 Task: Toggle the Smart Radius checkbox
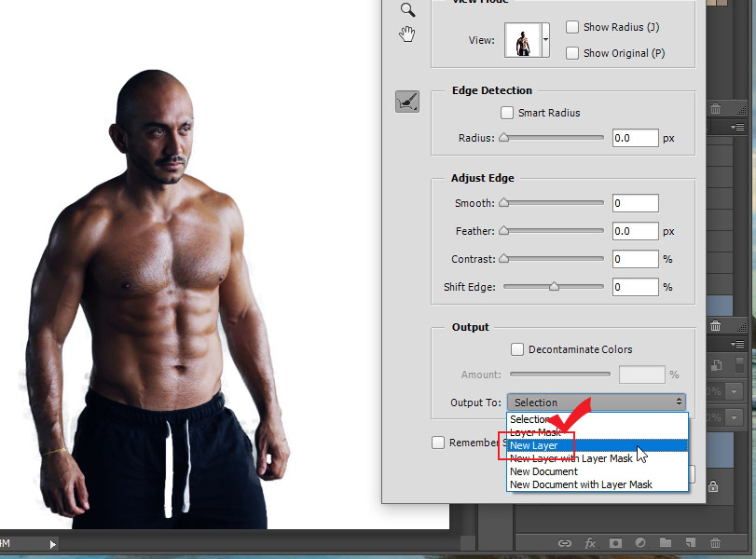[x=507, y=113]
